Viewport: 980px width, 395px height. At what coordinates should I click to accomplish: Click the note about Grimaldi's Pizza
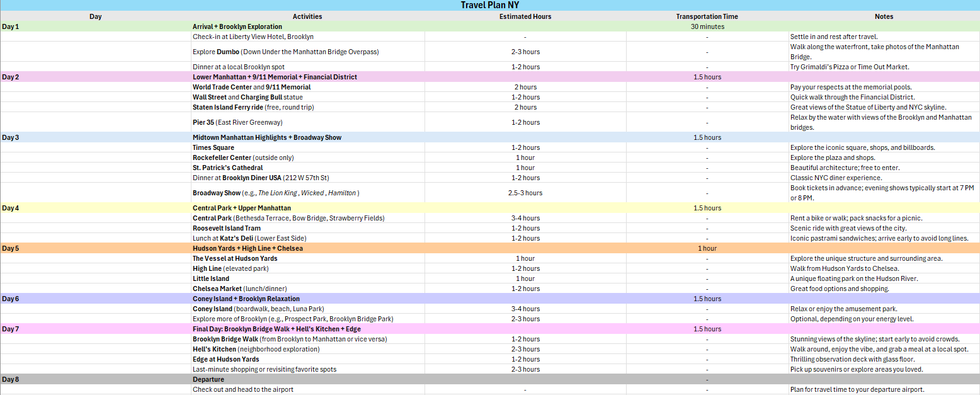coord(850,67)
